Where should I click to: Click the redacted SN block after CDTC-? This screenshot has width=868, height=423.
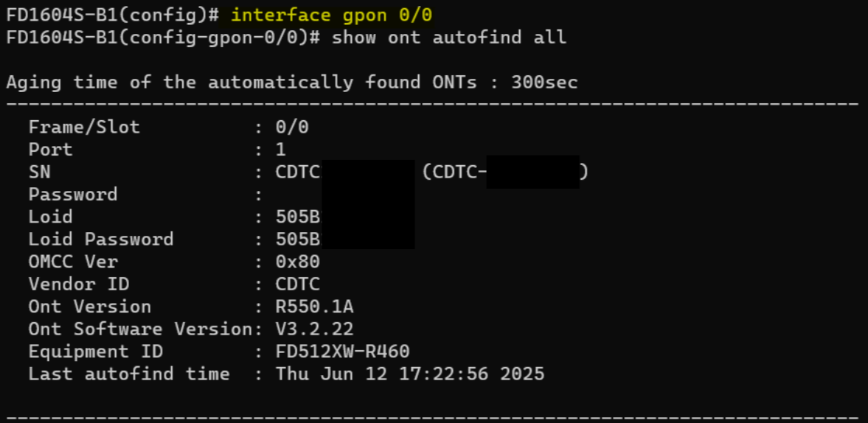532,172
